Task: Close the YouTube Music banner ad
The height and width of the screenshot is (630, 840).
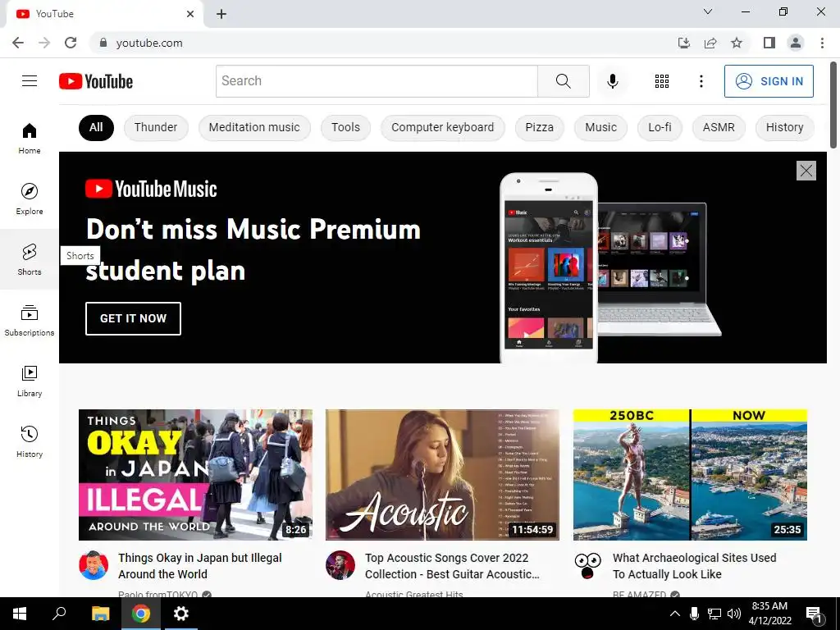Action: click(806, 171)
